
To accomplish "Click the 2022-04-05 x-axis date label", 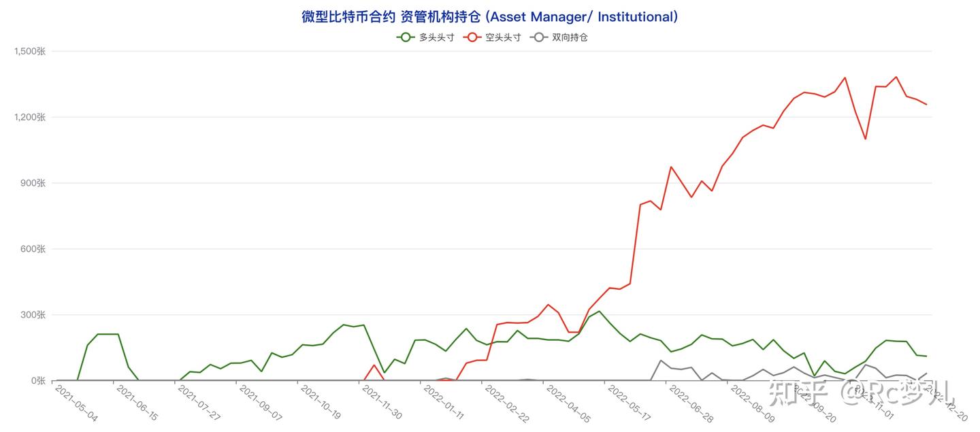I will tap(567, 403).
